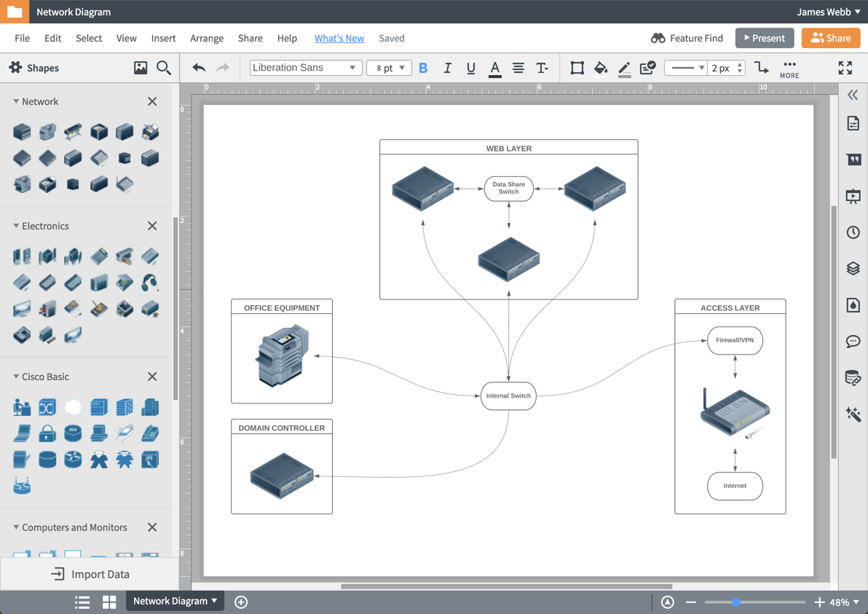The height and width of the screenshot is (614, 868).
Task: Open the comments panel speech bubble icon
Action: point(853,341)
